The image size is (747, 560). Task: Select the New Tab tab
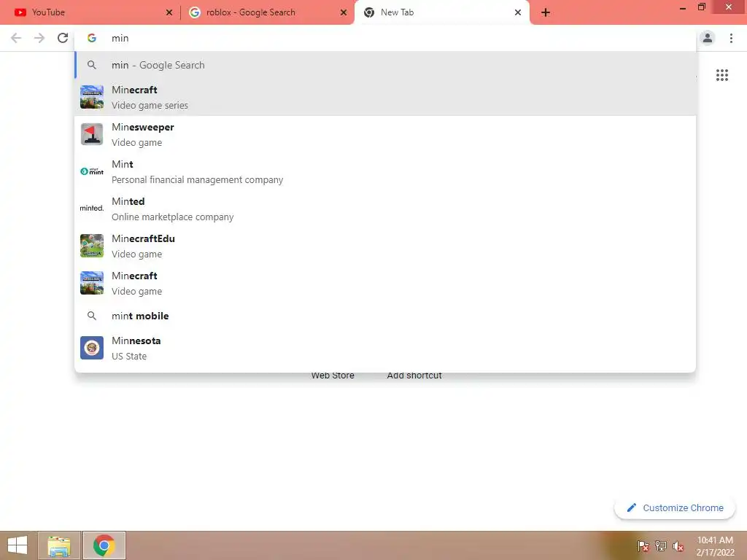(441, 12)
